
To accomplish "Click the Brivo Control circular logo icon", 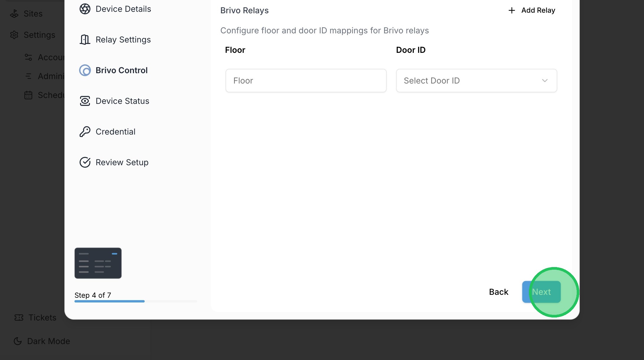I will pos(85,70).
